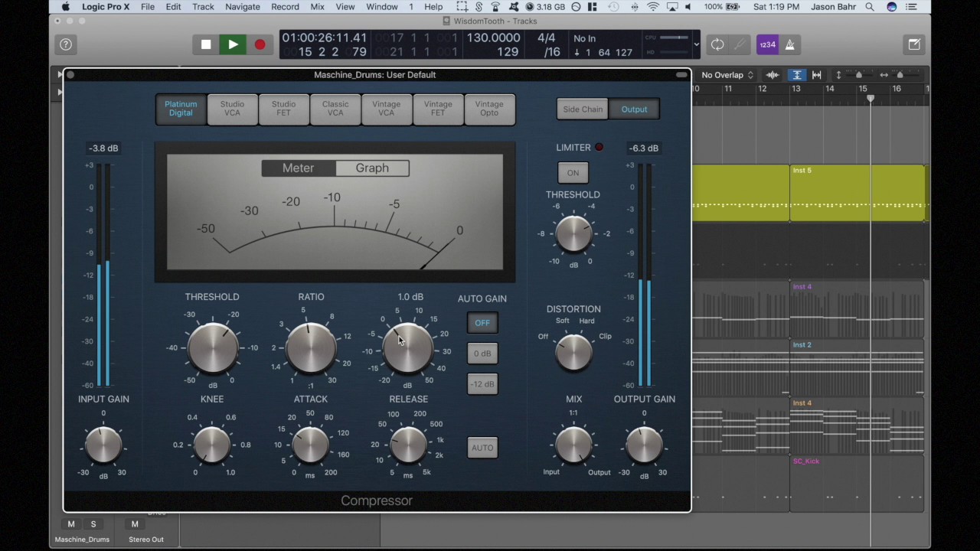Toggle the purple 1234 Count-in button
Image resolution: width=980 pixels, height=551 pixels.
pyautogui.click(x=767, y=44)
